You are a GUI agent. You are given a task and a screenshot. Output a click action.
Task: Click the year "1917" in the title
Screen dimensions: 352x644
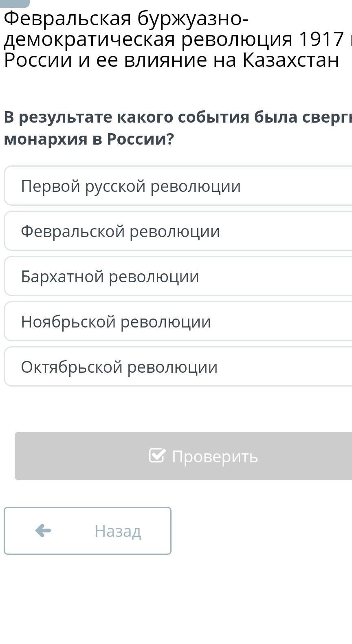click(x=321, y=40)
